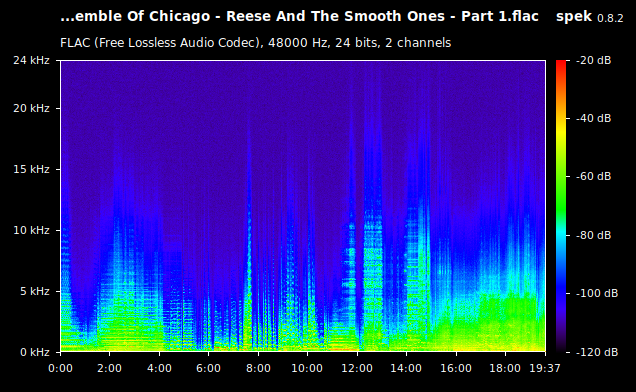Click the 'spek' application label
This screenshot has width=636, height=392.
point(574,17)
